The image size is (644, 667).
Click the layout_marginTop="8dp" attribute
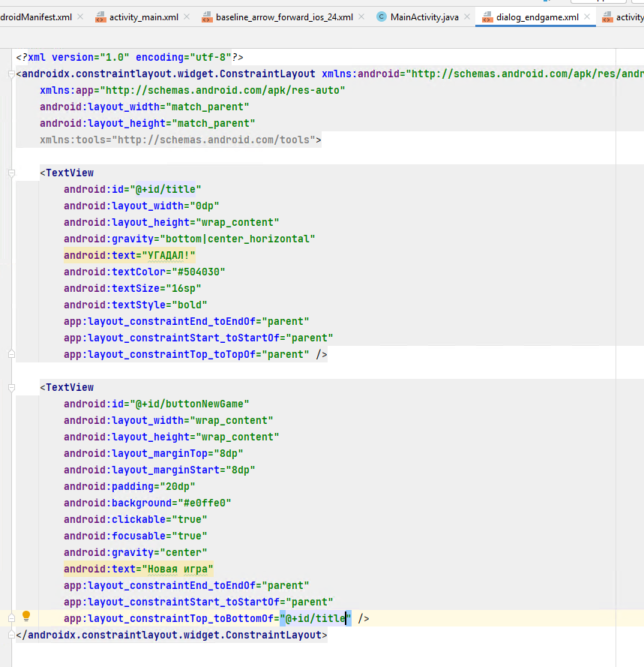coord(153,453)
